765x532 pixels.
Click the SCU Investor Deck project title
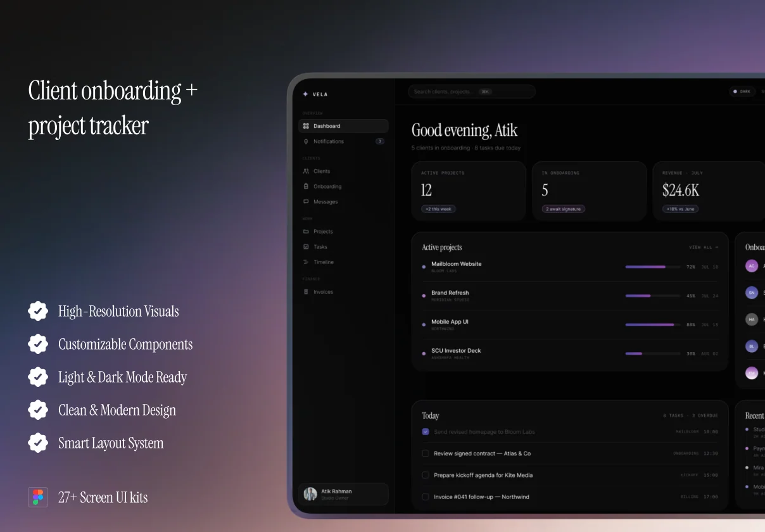coord(456,350)
